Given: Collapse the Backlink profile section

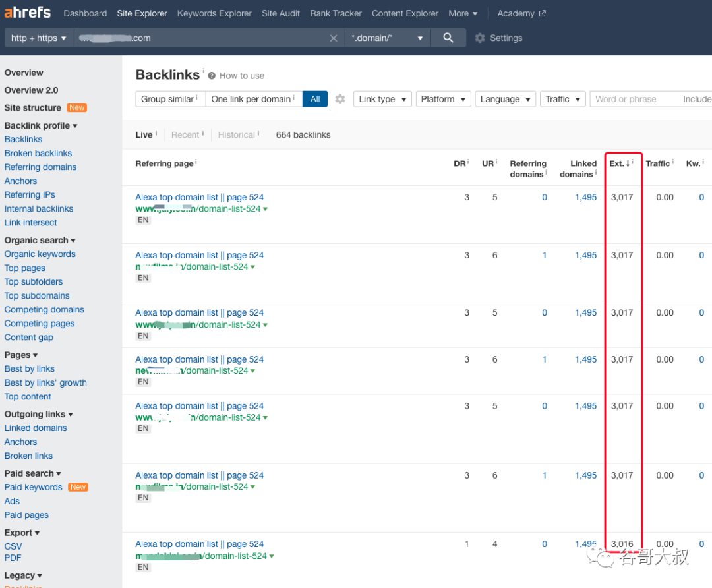Looking at the screenshot, I should pyautogui.click(x=41, y=125).
